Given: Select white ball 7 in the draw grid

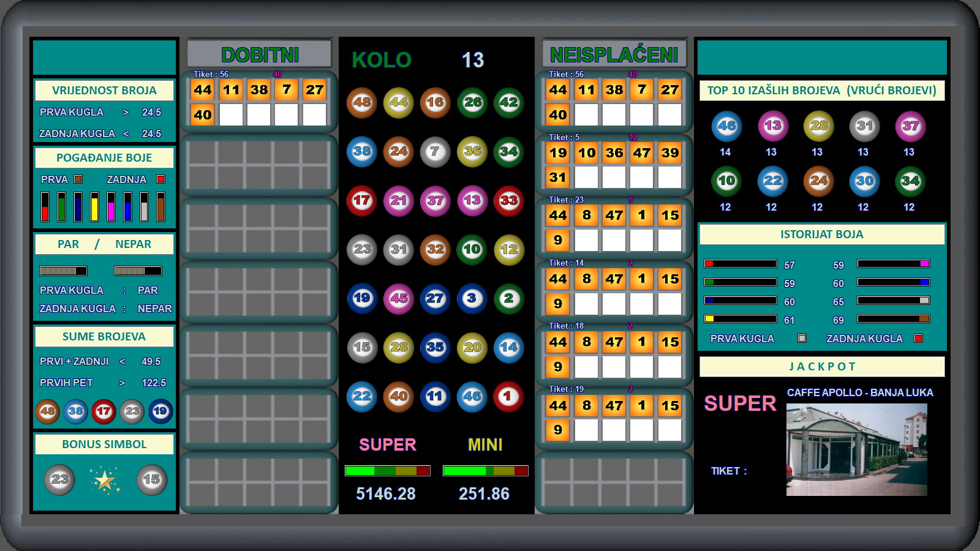Looking at the screenshot, I should tap(435, 151).
